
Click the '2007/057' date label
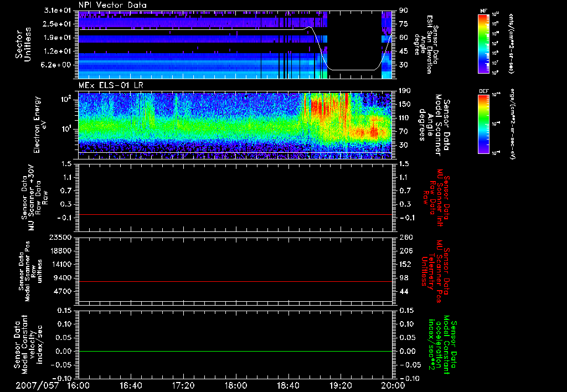[x=37, y=385]
